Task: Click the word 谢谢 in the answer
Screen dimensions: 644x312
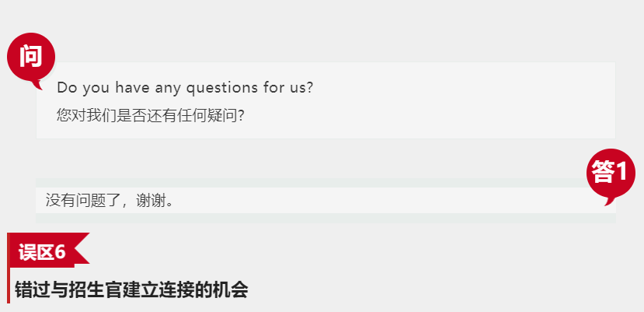Action: pos(151,200)
